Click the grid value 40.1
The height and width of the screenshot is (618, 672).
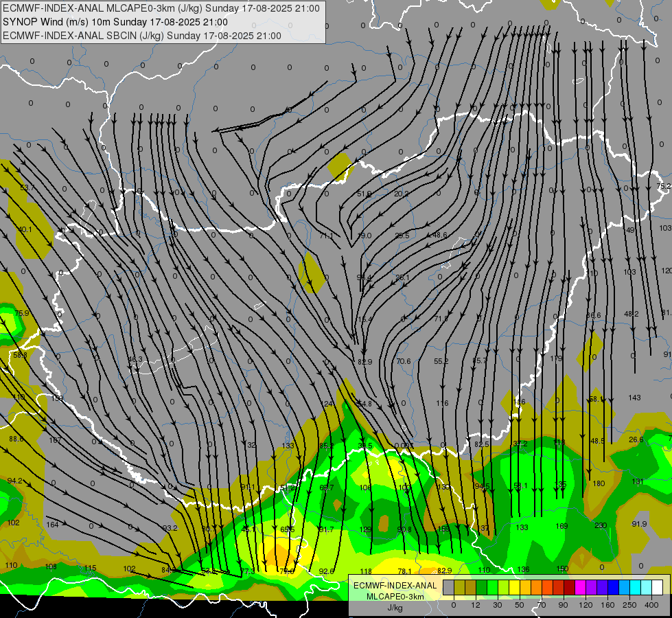click(x=25, y=229)
